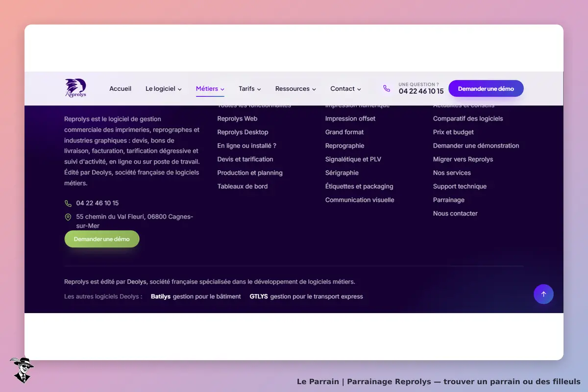This screenshot has width=588, height=392.
Task: Click the purple Demander une démo button
Action: (486, 89)
